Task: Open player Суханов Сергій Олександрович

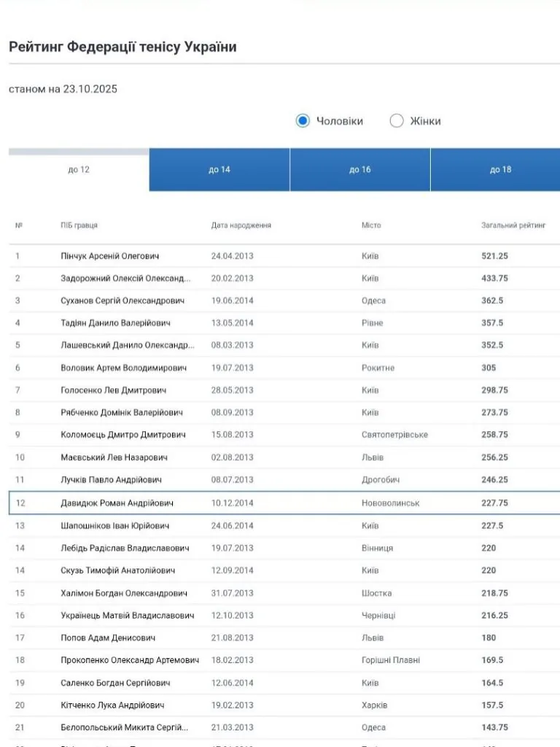Action: tap(122, 301)
